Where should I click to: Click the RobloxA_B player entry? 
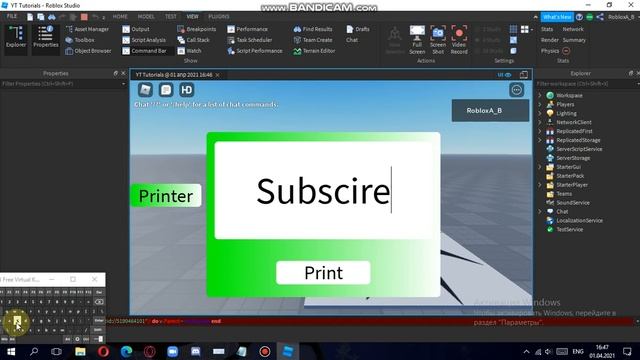coord(490,111)
